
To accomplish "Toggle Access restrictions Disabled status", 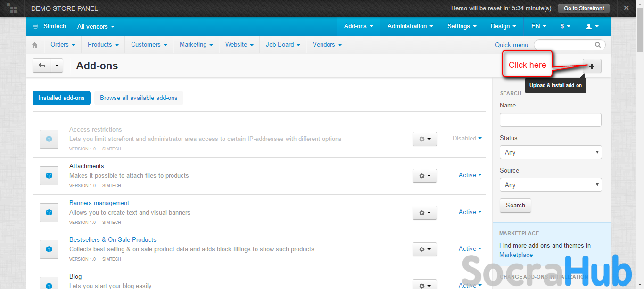I will pyautogui.click(x=467, y=138).
